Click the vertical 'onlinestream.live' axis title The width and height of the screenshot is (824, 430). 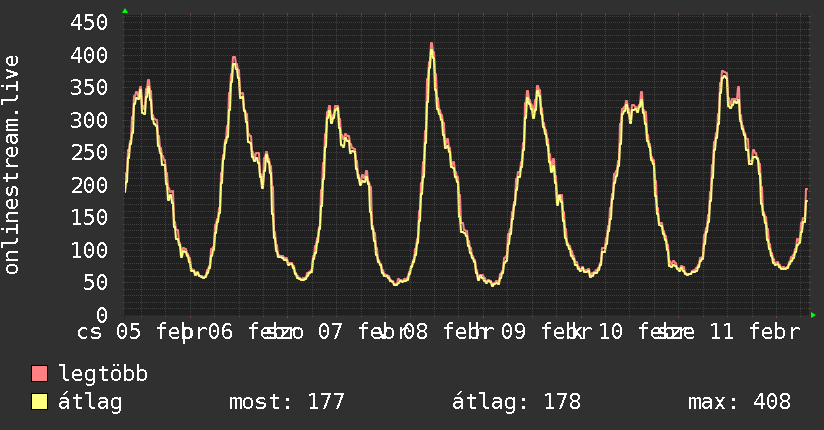pos(12,164)
